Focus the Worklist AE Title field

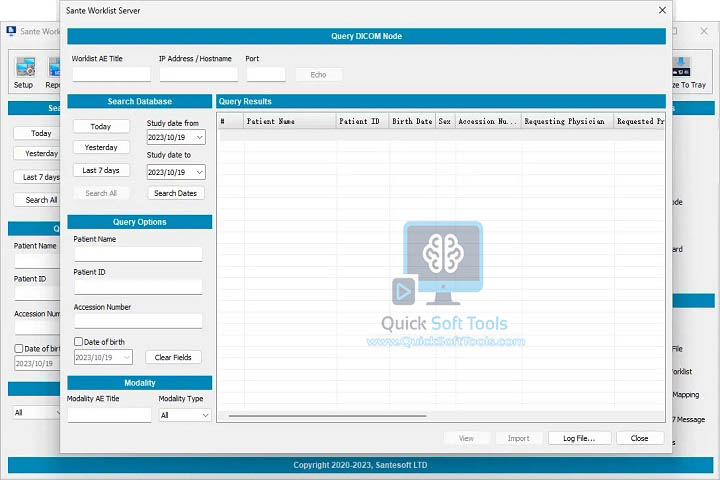coord(112,74)
